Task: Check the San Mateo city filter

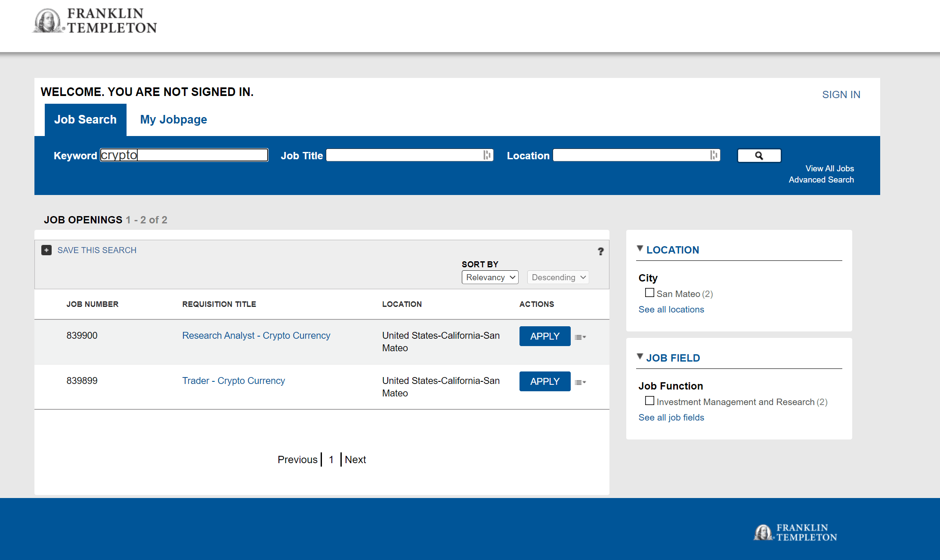Action: click(649, 293)
